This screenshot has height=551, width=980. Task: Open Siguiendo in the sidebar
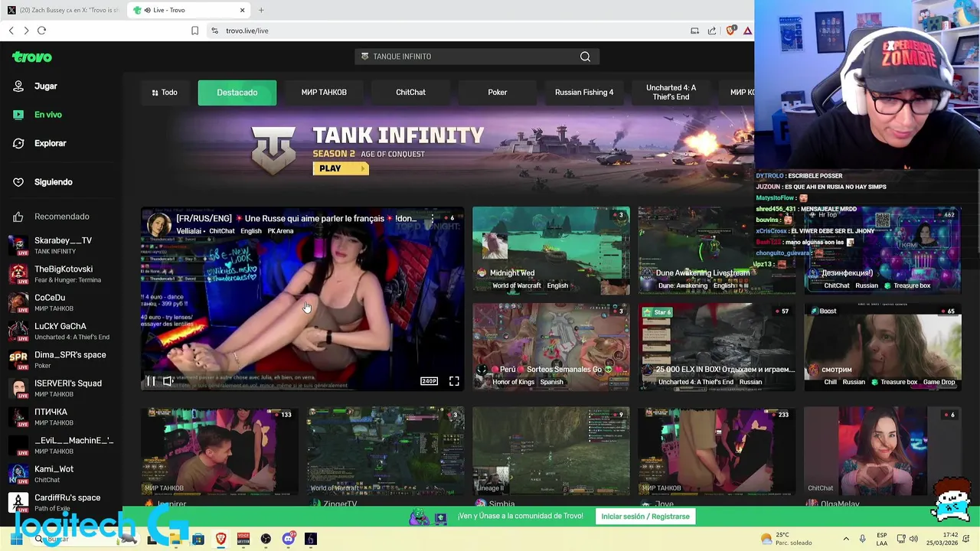[x=42, y=182]
